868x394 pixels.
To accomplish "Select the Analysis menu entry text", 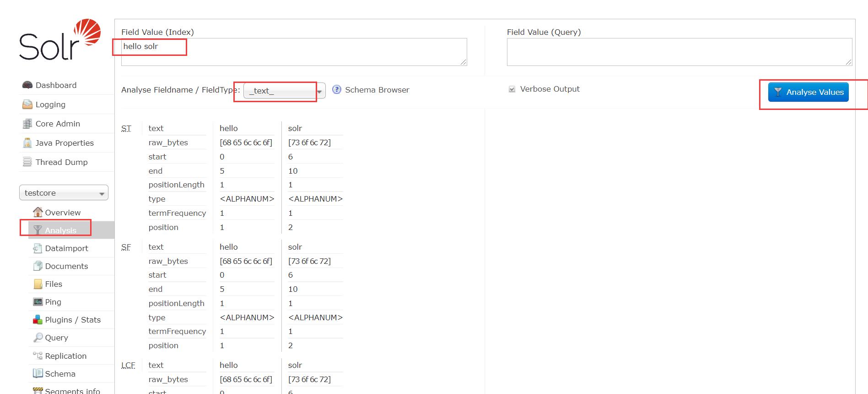I will pos(60,230).
